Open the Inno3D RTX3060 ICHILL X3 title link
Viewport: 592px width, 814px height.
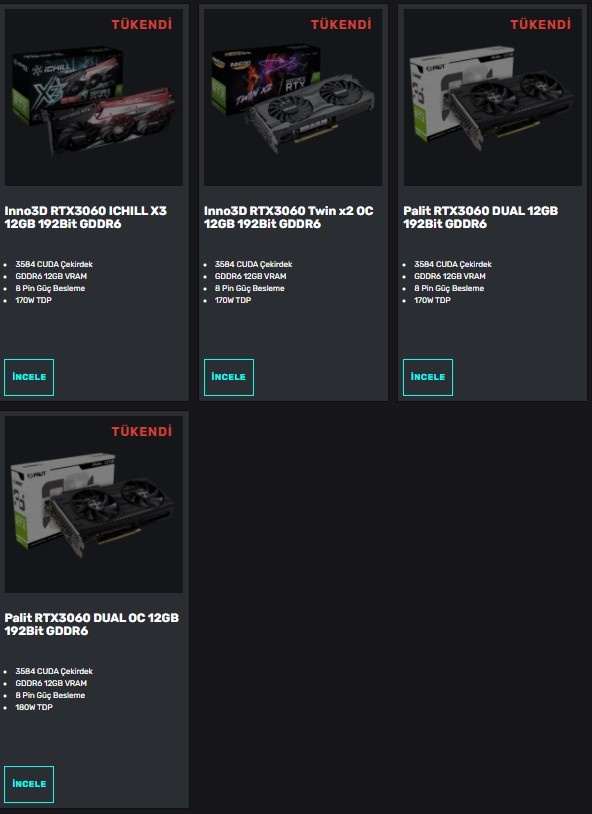[86, 217]
